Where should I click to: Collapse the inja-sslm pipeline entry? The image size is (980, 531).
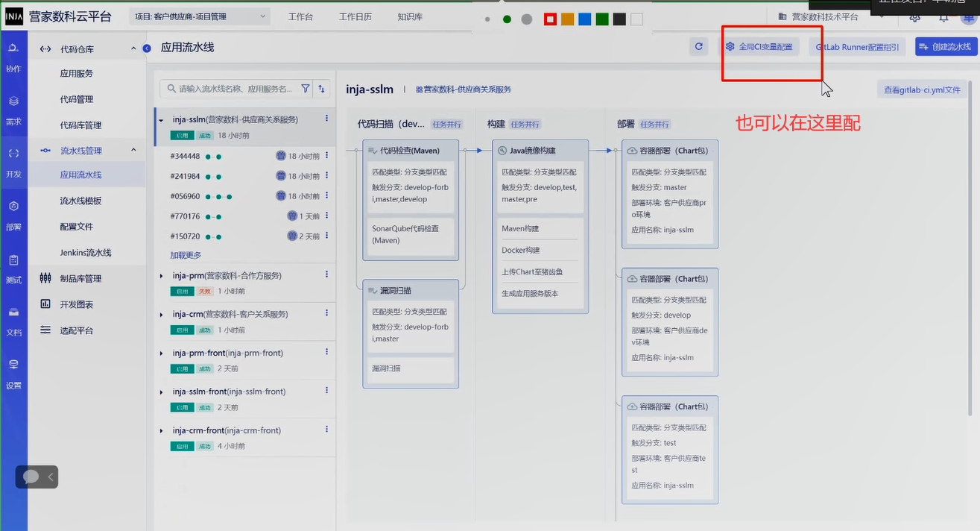[x=161, y=120]
